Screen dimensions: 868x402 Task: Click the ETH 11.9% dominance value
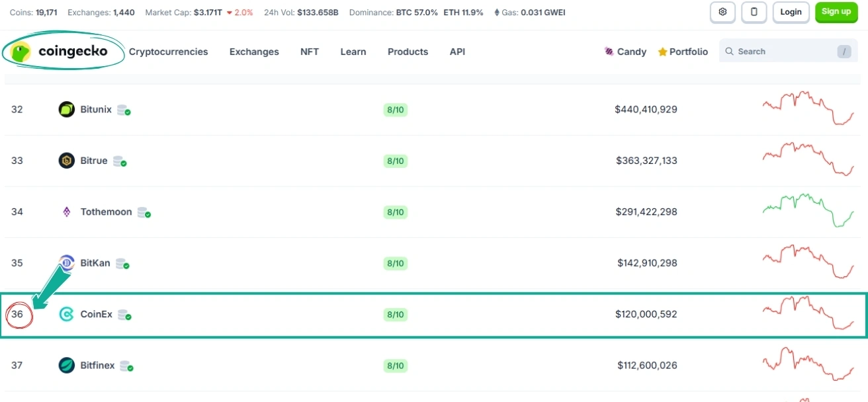[463, 12]
